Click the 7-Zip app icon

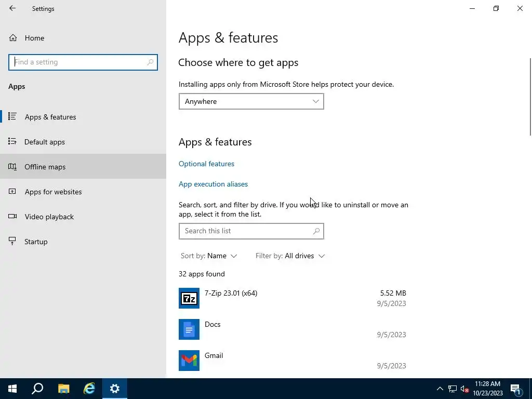pos(189,298)
